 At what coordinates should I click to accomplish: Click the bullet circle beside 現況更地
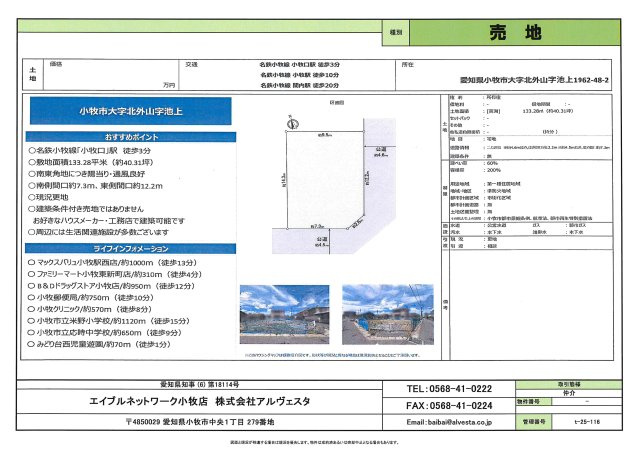(x=32, y=199)
